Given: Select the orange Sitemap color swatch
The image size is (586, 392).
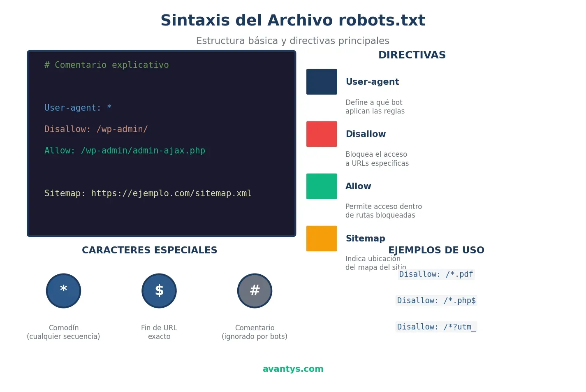Looking at the screenshot, I should pyautogui.click(x=322, y=239).
